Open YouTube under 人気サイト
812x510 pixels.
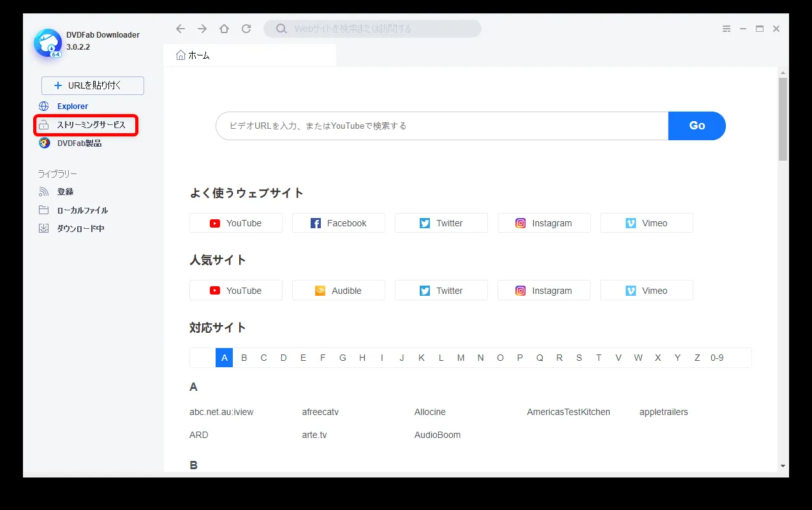tap(236, 291)
